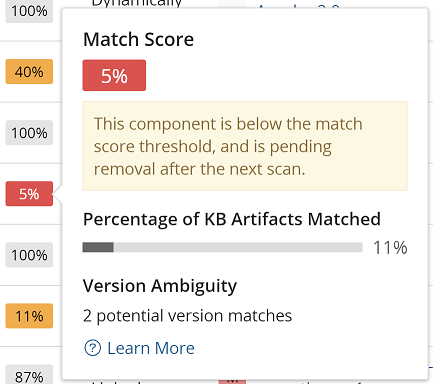Select the red 5% score badge in the list
This screenshot has height=384, width=433.
pyautogui.click(x=29, y=194)
